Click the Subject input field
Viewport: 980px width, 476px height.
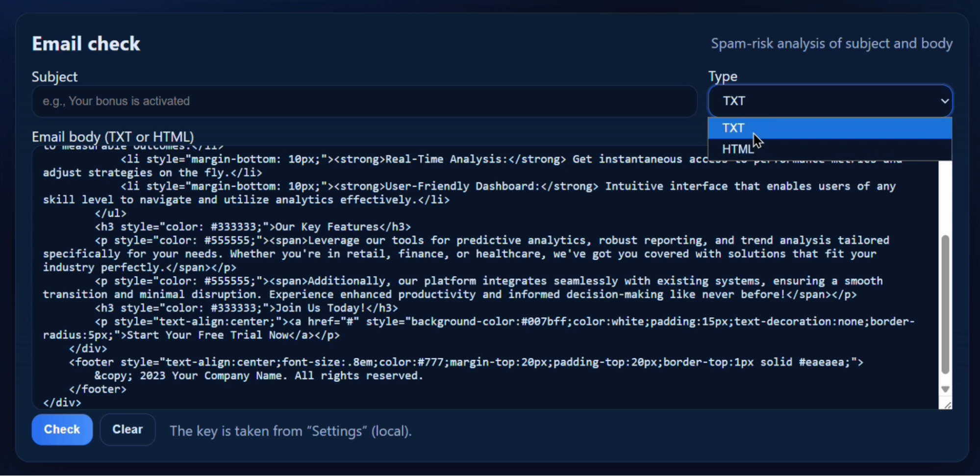(364, 101)
